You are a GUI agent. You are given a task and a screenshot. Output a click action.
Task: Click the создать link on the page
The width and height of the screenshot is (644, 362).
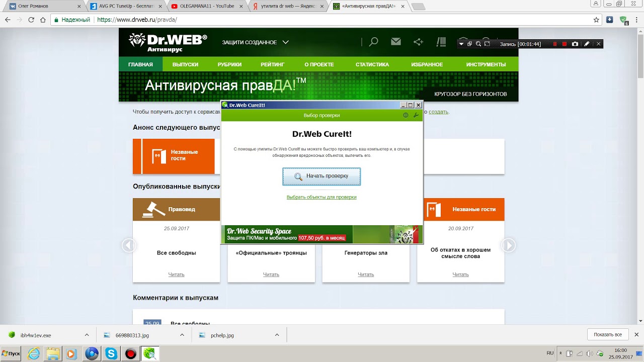tap(438, 112)
